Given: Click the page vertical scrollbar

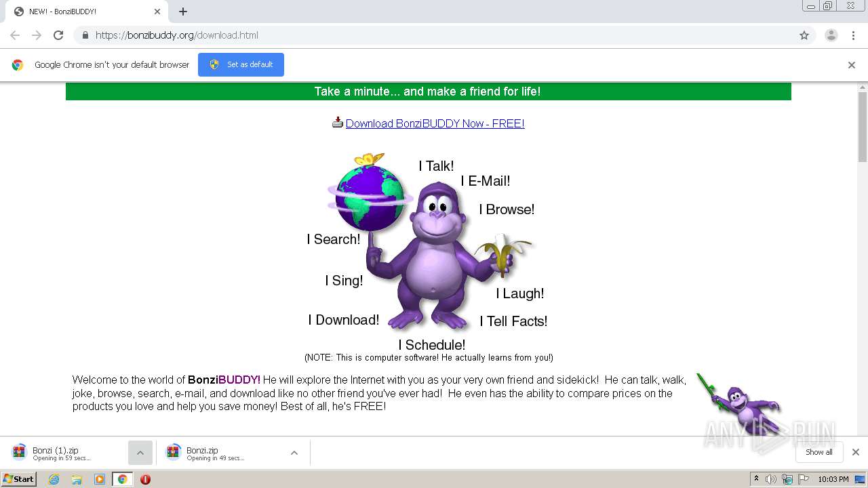Looking at the screenshot, I should tap(863, 127).
